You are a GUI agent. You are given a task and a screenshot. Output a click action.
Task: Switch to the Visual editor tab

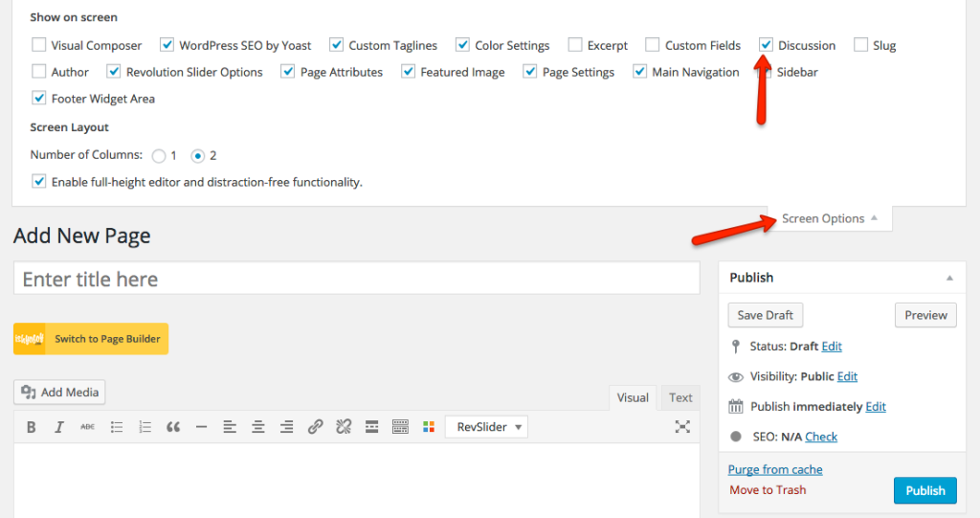pos(633,398)
